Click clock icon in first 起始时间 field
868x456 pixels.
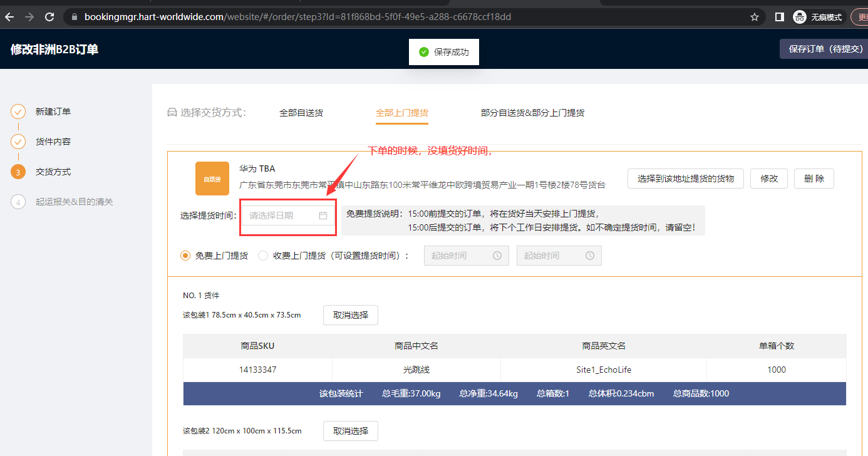(x=497, y=256)
